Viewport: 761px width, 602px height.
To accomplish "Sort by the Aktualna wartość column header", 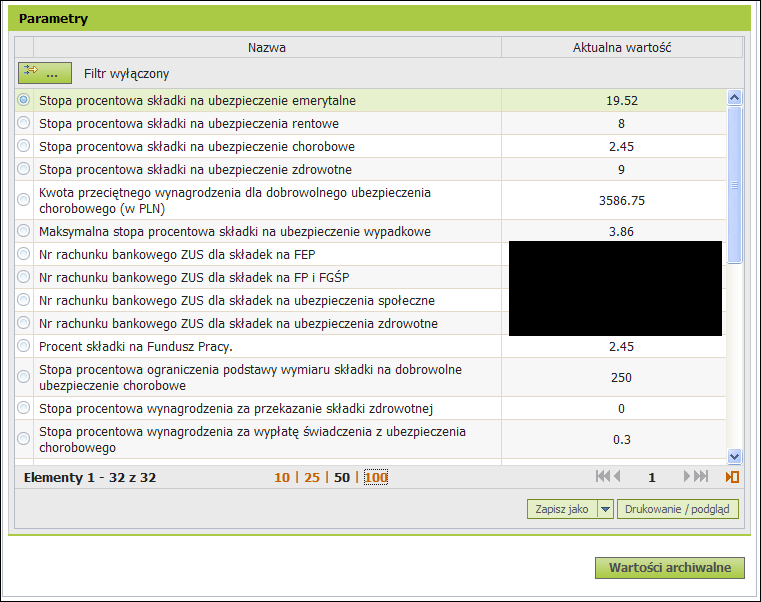I will pyautogui.click(x=621, y=47).
